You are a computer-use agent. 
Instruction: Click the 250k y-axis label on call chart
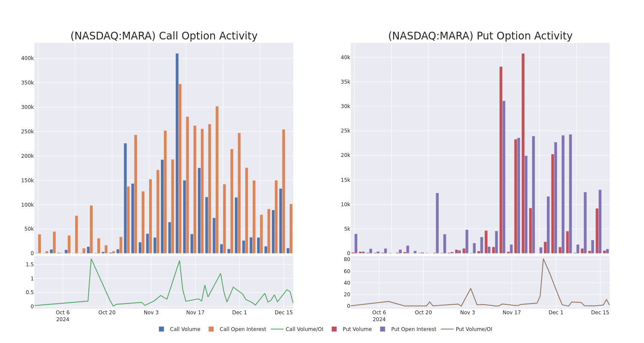[27, 132]
